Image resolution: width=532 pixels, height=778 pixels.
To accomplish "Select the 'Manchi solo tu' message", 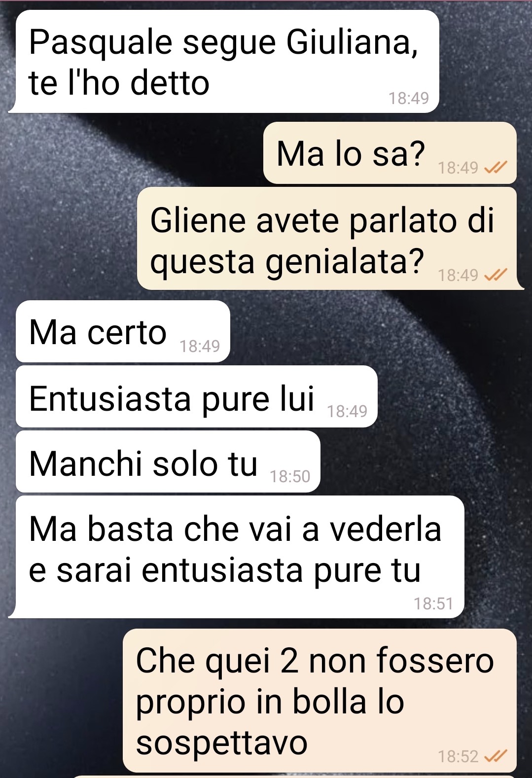I will pyautogui.click(x=168, y=461).
